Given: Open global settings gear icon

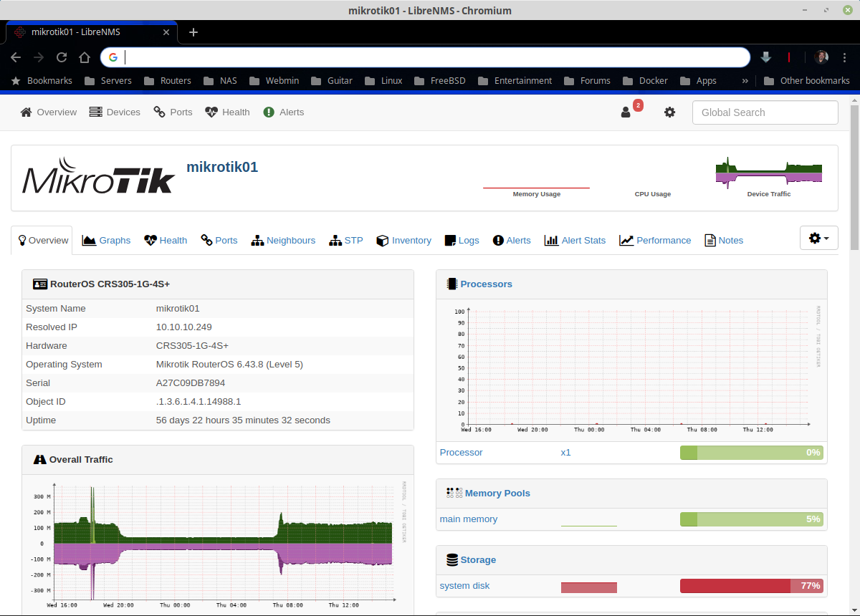Looking at the screenshot, I should [x=669, y=112].
